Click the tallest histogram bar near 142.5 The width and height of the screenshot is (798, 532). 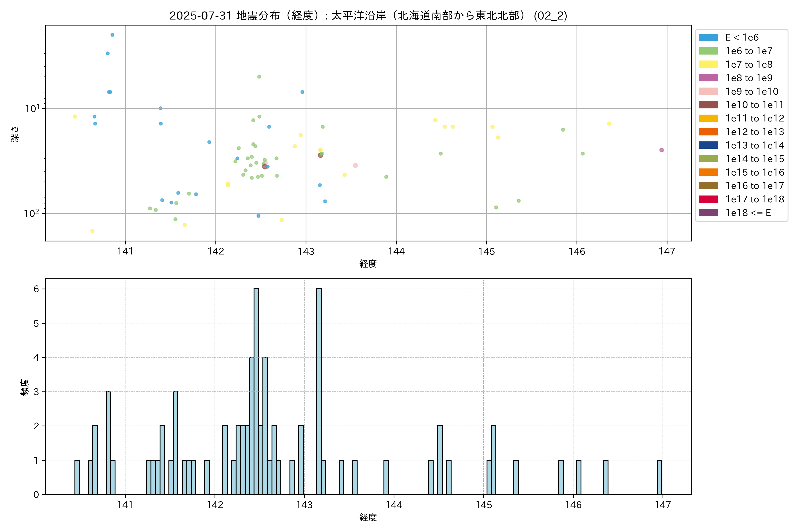tap(256, 390)
